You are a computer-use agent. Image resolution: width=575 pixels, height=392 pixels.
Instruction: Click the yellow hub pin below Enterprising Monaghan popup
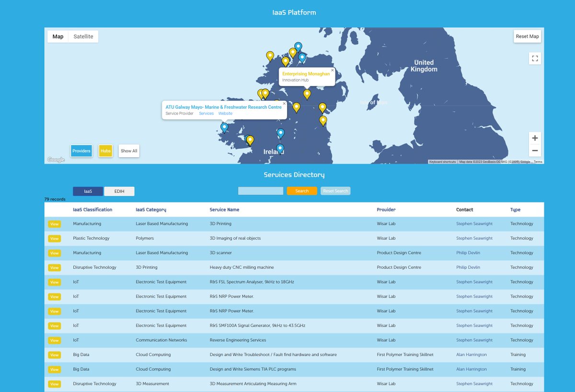(307, 94)
